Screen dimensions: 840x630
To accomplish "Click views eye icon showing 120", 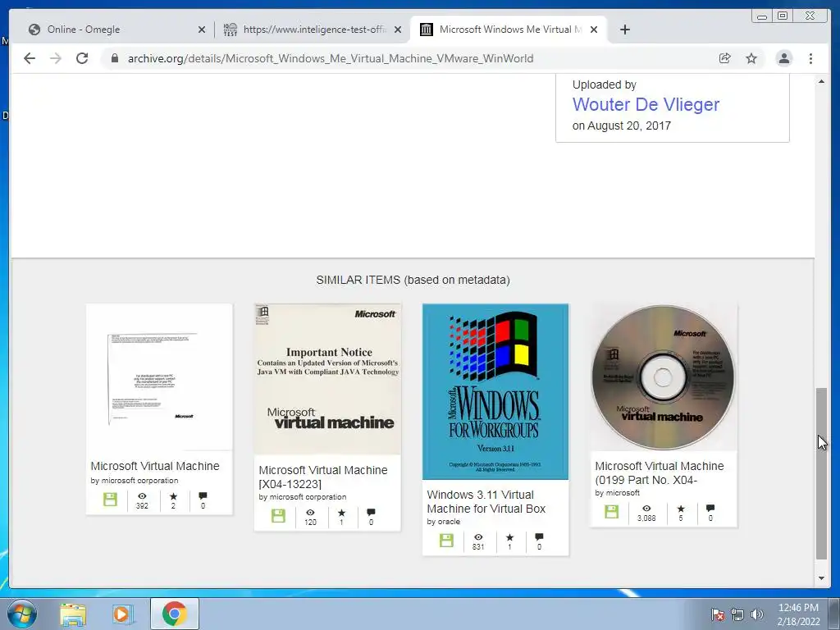I will pos(310,513).
